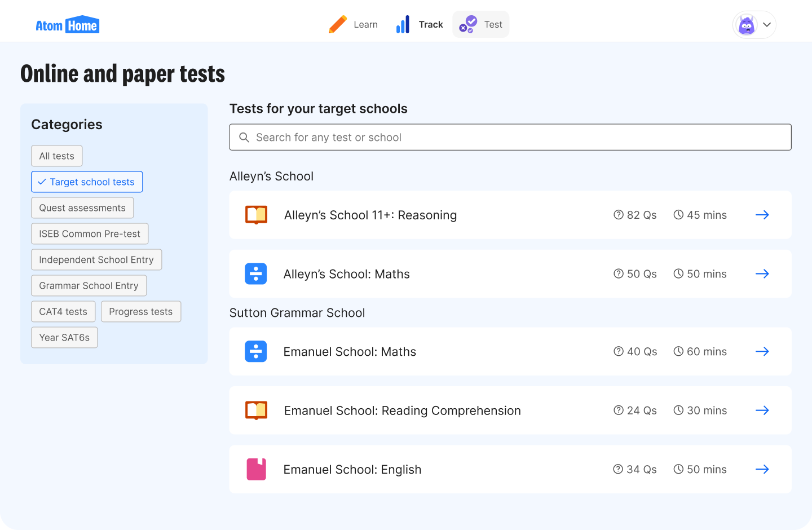Click the search magnifier icon

[244, 138]
